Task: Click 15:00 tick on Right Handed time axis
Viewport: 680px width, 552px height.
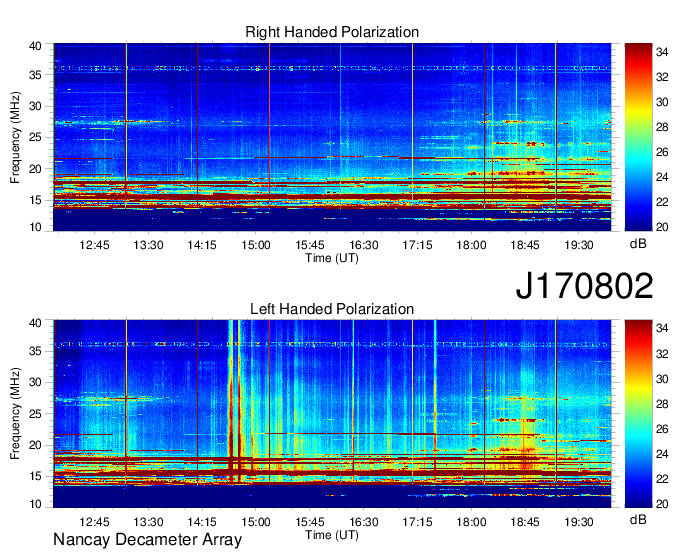Action: [256, 245]
